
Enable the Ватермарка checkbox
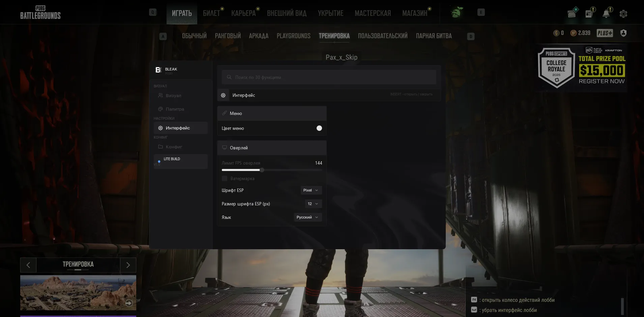(x=225, y=178)
